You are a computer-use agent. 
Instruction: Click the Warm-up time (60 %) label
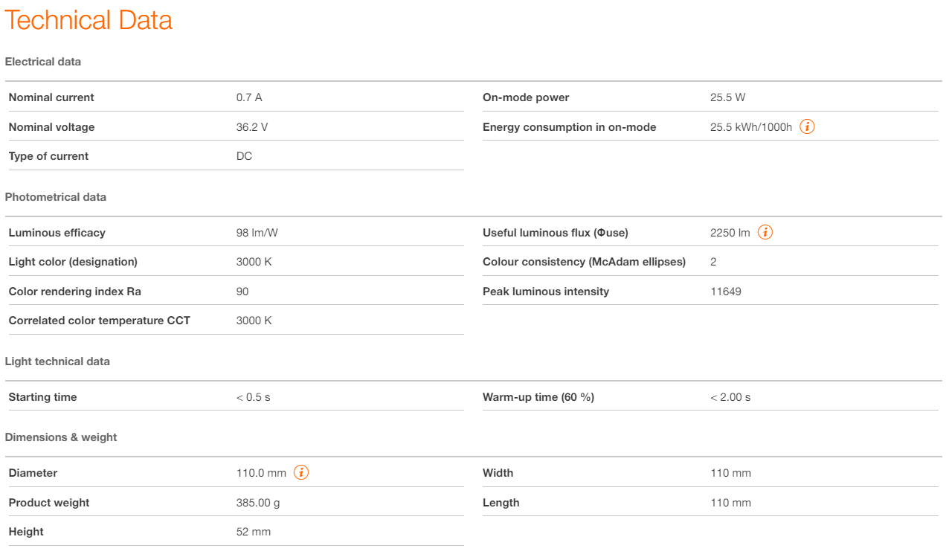(538, 397)
